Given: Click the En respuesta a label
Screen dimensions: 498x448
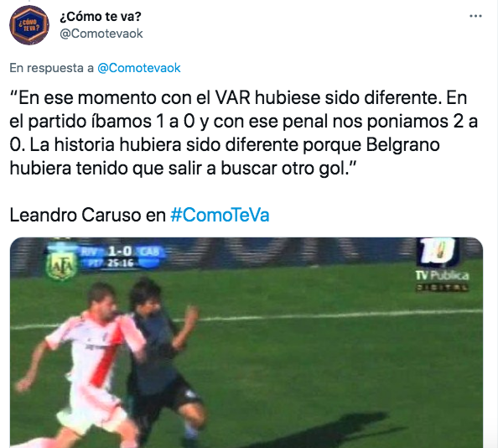Looking at the screenshot, I should coord(51,68).
